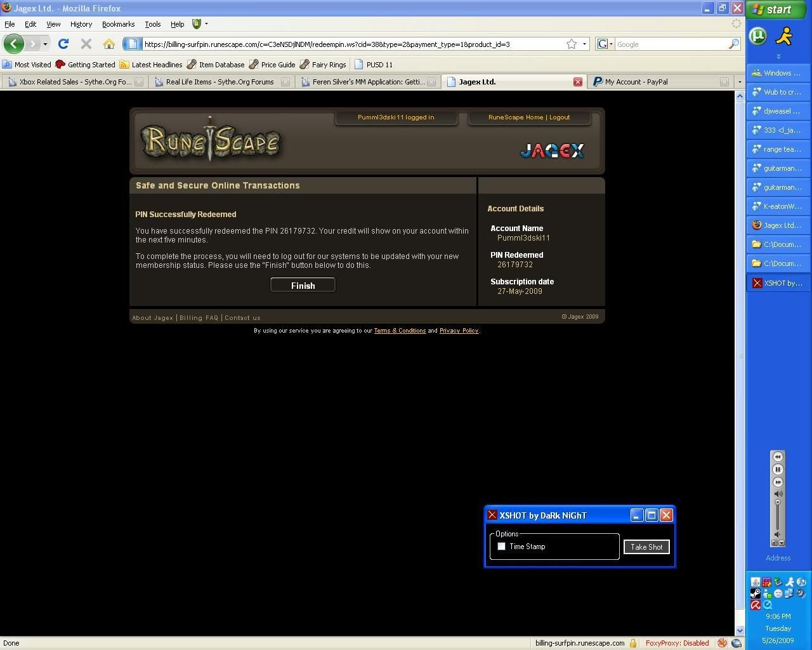Click the padlock security icon in status bar
812x650 pixels.
(x=633, y=643)
